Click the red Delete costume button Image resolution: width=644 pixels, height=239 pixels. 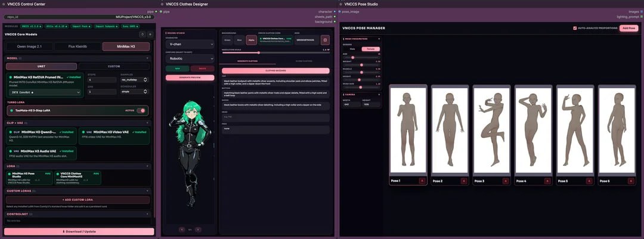[x=203, y=69]
